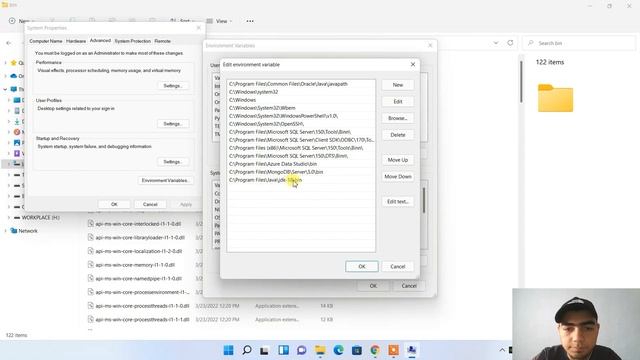Select the WORKPLACE (H:) drive
The height and width of the screenshot is (360, 640).
coord(40,218)
